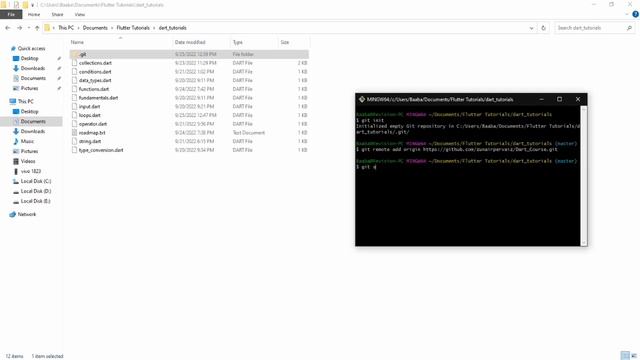Image resolution: width=640 pixels, height=360 pixels.
Task: Select the collections.dart file
Action: [96, 63]
